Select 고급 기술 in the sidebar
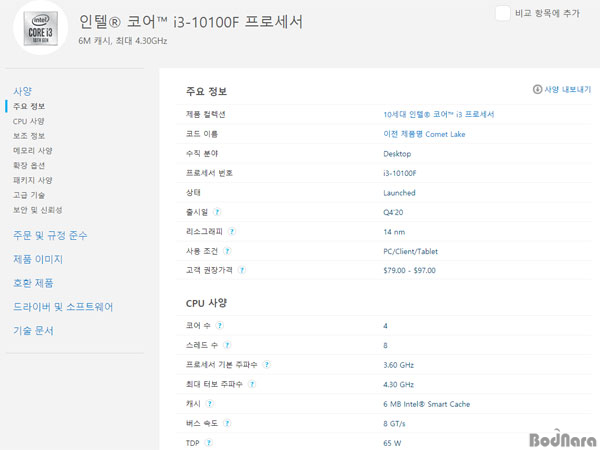Screen dimensions: 600x450 point(29,195)
